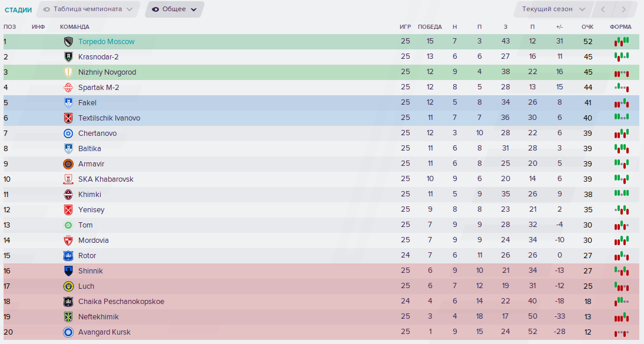This screenshot has height=344, width=644.
Task: Click the Luch club badge icon
Action: point(68,286)
